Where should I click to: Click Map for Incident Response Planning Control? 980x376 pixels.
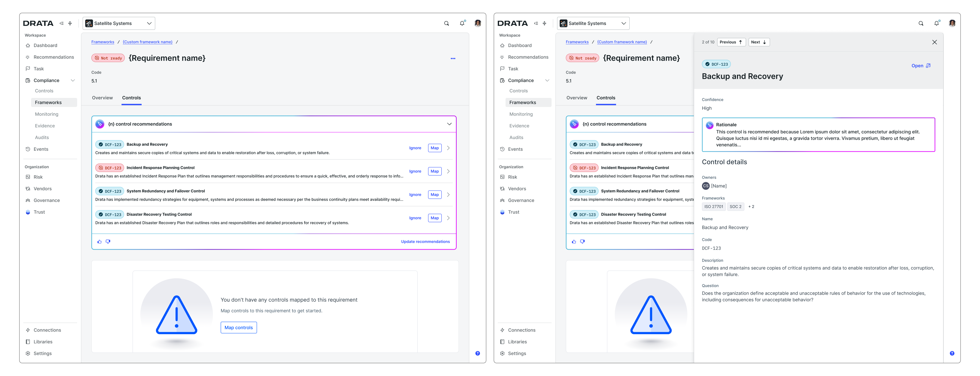point(435,171)
